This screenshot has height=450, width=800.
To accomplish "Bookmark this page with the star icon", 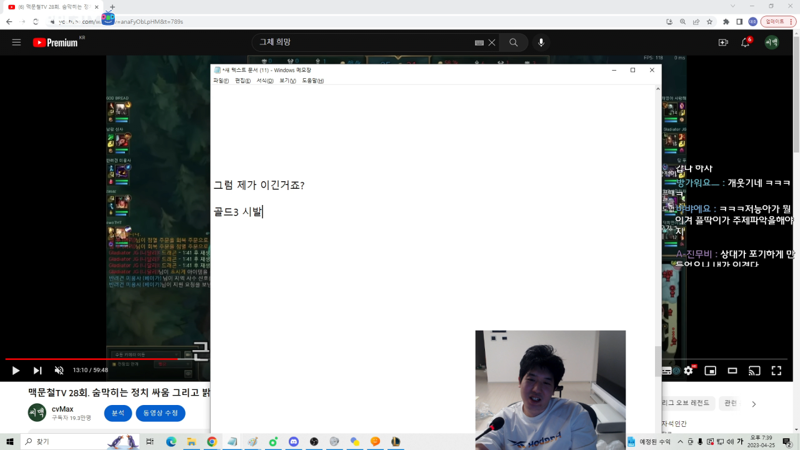I will click(710, 21).
